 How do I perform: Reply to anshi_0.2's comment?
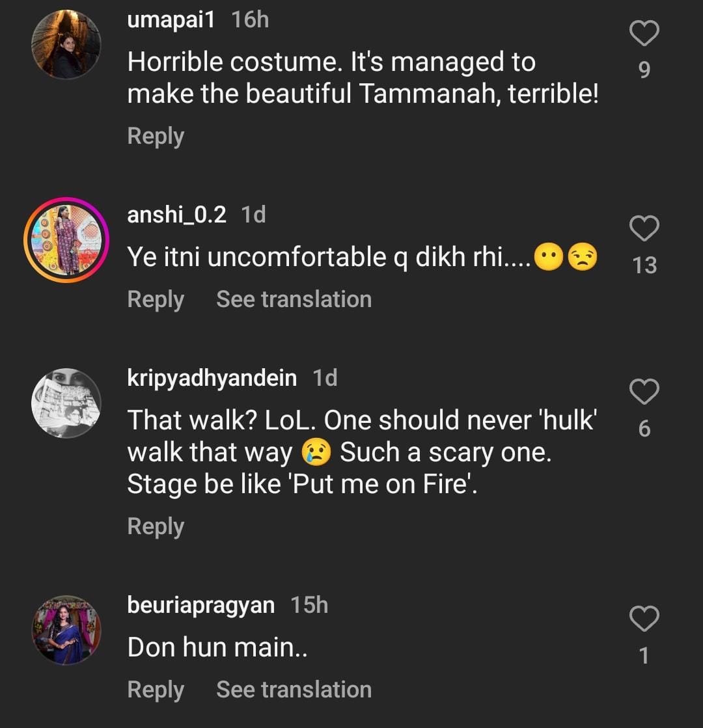click(x=156, y=299)
